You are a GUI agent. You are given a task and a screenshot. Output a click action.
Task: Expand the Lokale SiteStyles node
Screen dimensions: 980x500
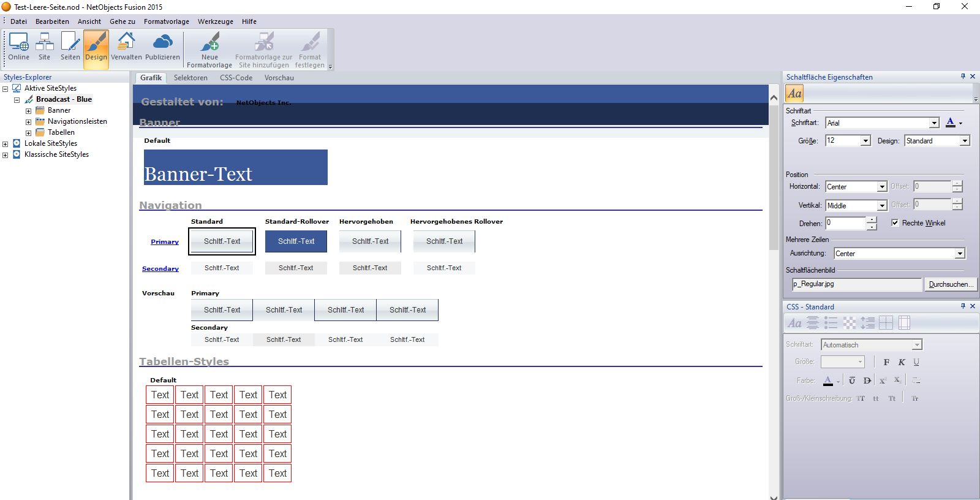click(x=6, y=144)
